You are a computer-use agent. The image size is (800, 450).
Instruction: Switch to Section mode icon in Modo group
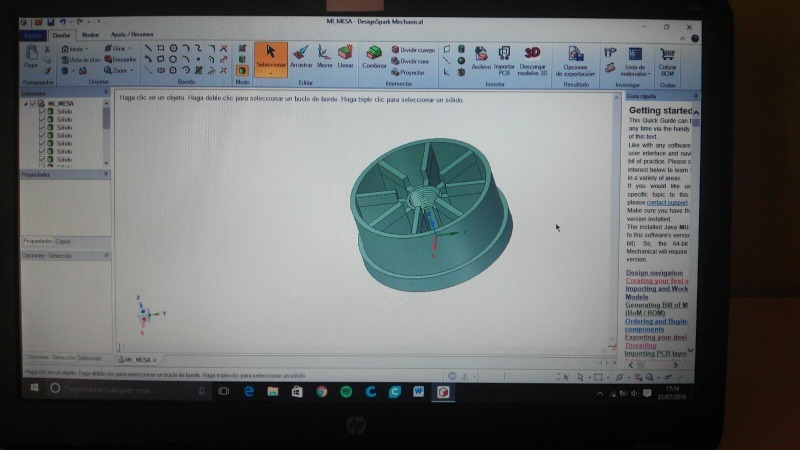(x=242, y=59)
